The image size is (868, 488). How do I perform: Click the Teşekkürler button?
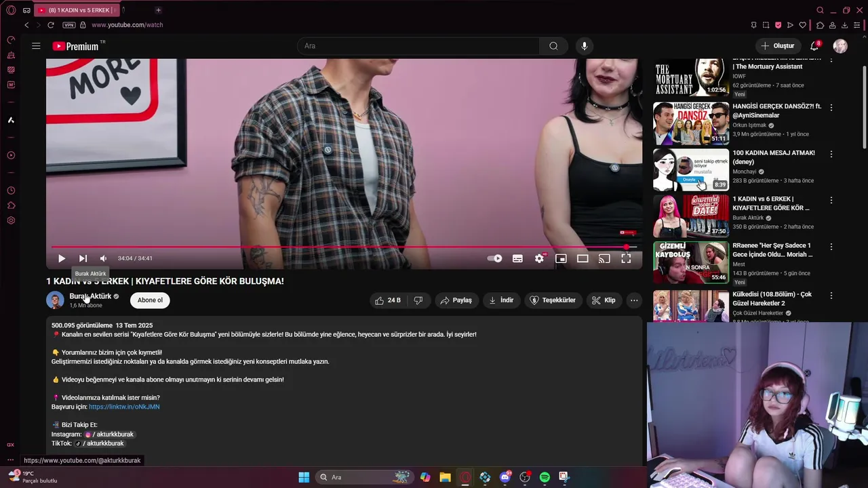click(553, 300)
